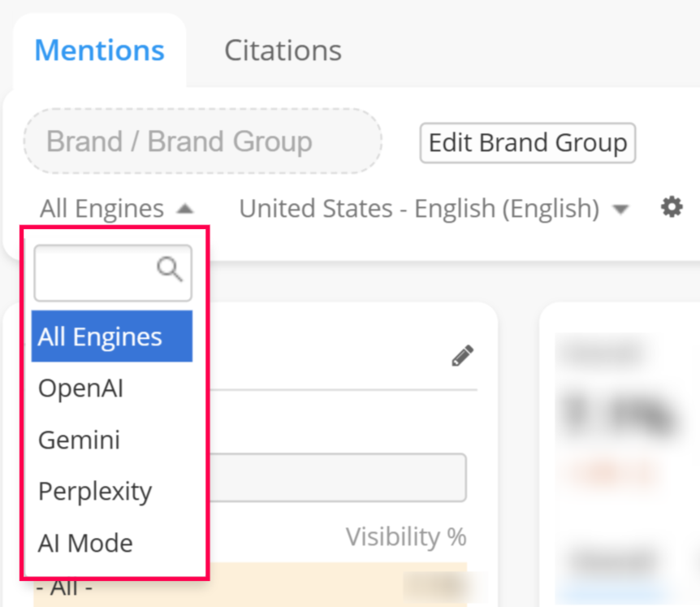Click the caret beside United States - English
700x607 pixels.
620,210
